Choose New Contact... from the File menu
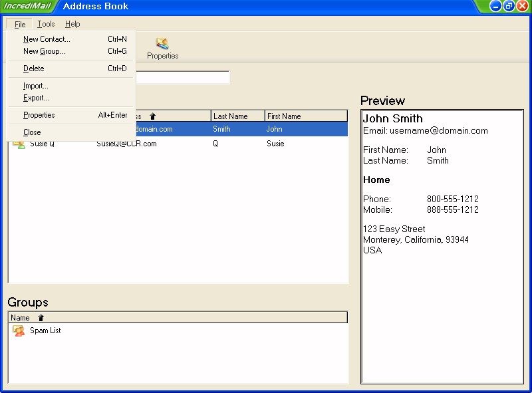The image size is (532, 393). click(47, 39)
